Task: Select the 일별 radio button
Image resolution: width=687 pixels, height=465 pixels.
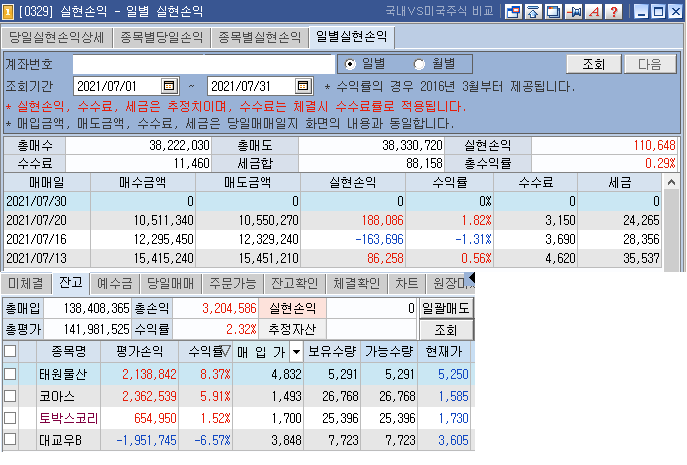Action: coord(350,64)
